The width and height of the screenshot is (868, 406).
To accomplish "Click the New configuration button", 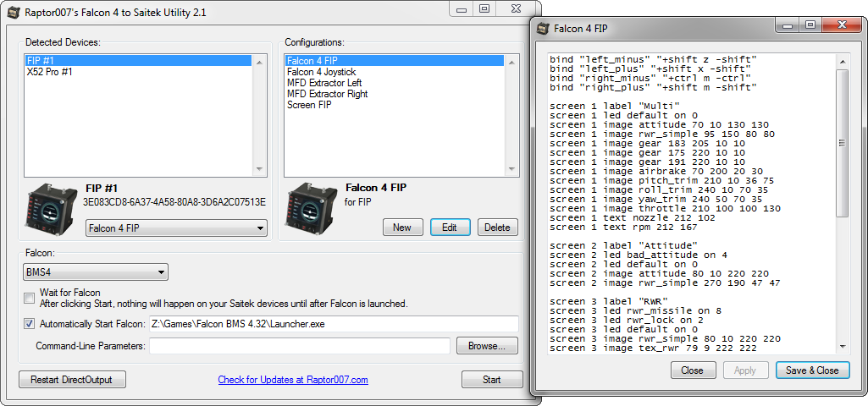I will point(402,228).
